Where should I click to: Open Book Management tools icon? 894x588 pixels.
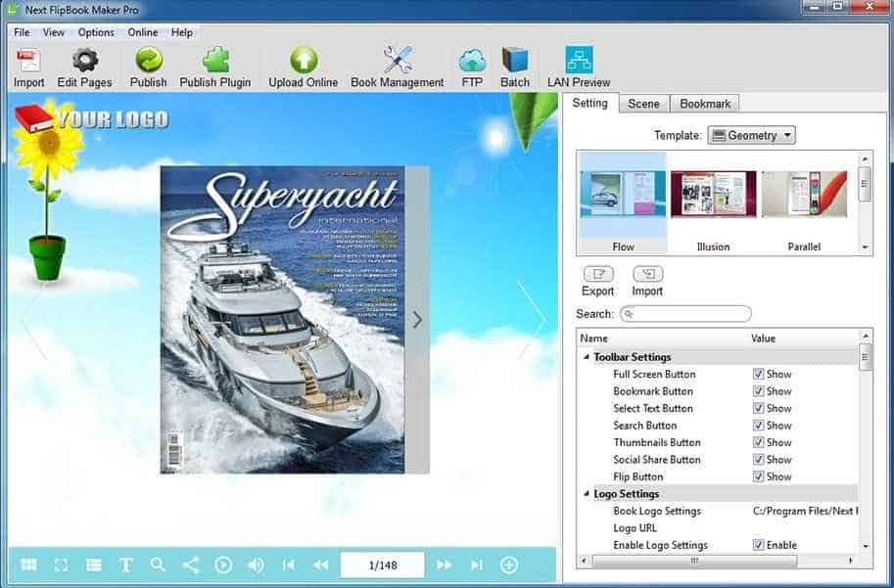point(398,60)
